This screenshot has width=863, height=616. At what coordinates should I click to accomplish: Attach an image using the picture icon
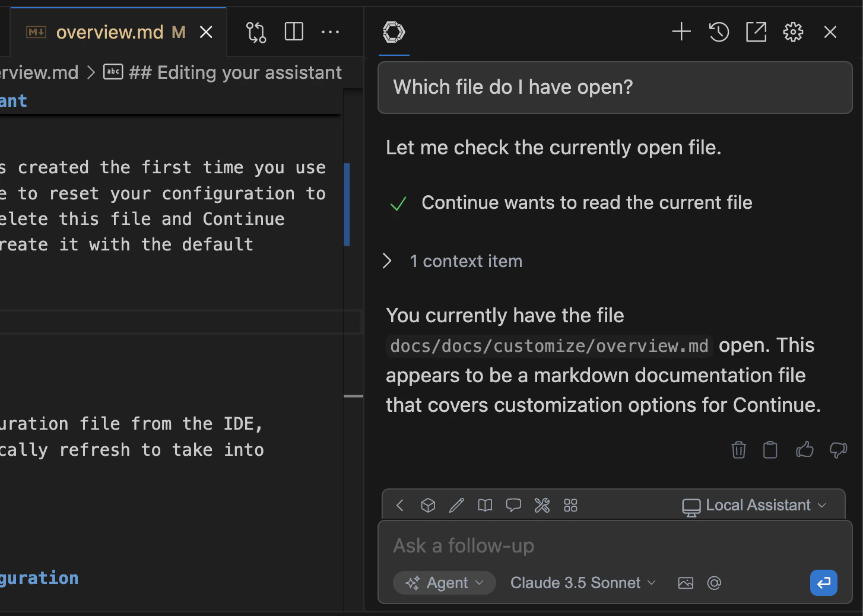pos(686,583)
